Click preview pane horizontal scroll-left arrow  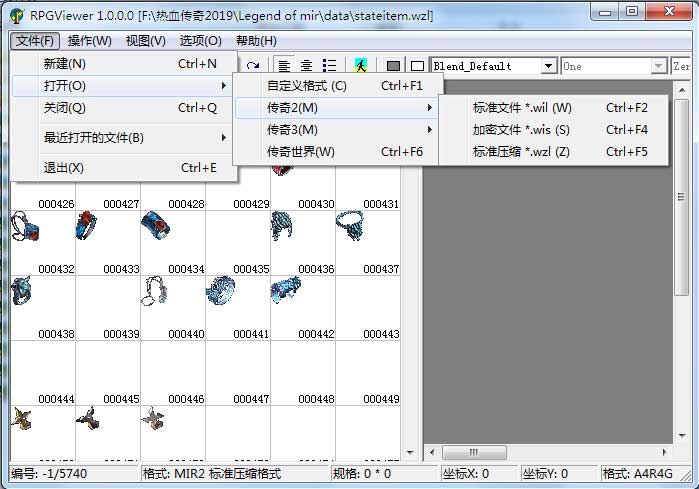tap(432, 452)
